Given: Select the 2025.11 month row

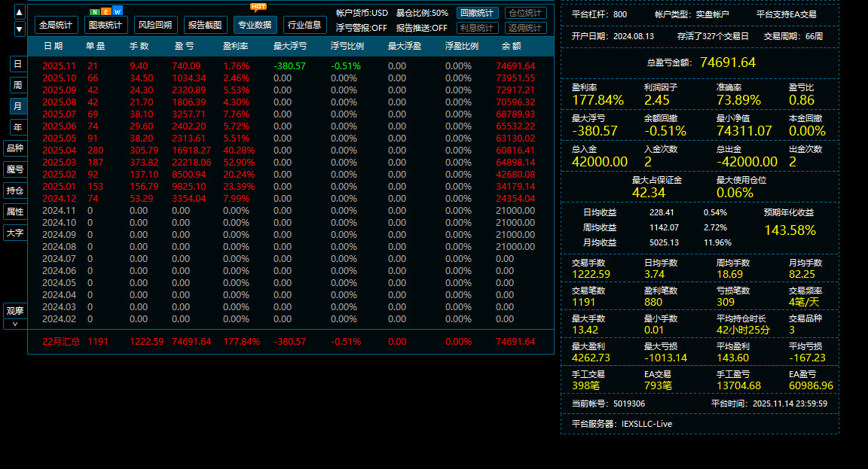Looking at the screenshot, I should tap(291, 65).
